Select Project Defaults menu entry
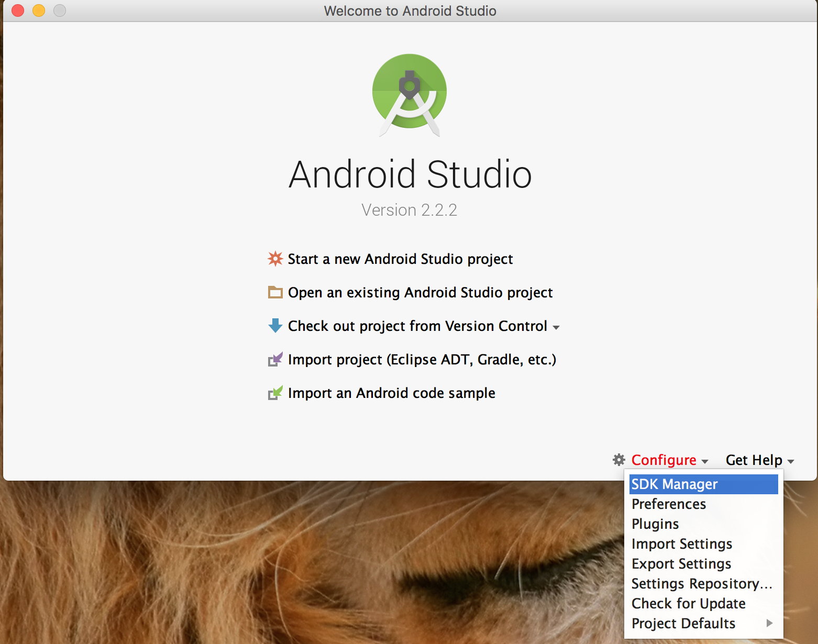The width and height of the screenshot is (818, 644). point(704,624)
